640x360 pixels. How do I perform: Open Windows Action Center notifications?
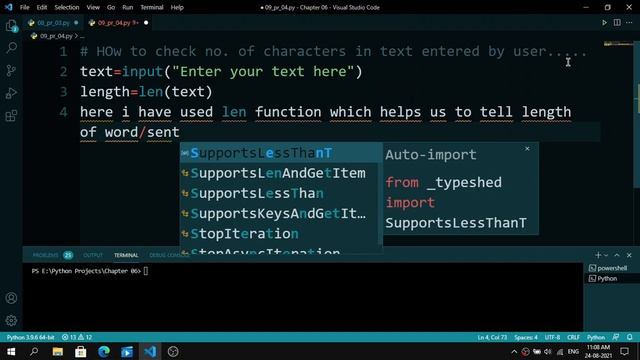coord(624,351)
